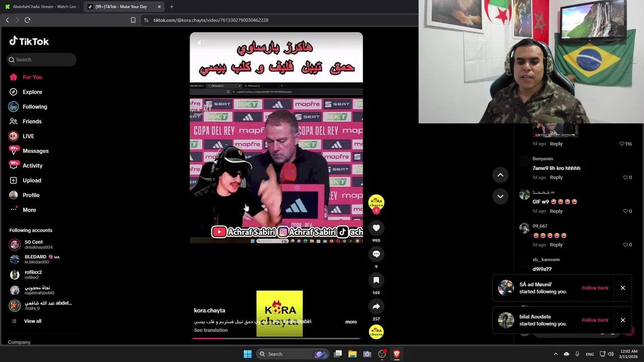644x362 pixels.
Task: Open File Explorer from taskbar
Action: click(353, 354)
